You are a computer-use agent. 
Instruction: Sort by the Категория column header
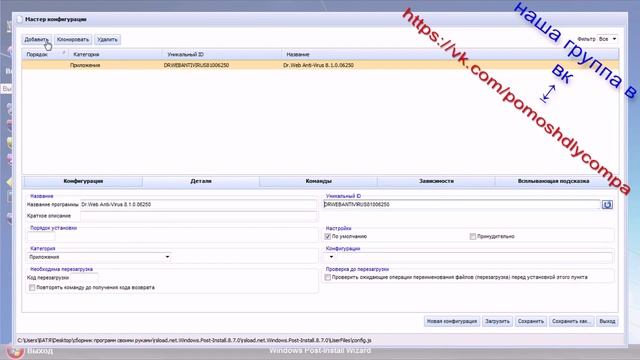[115, 54]
